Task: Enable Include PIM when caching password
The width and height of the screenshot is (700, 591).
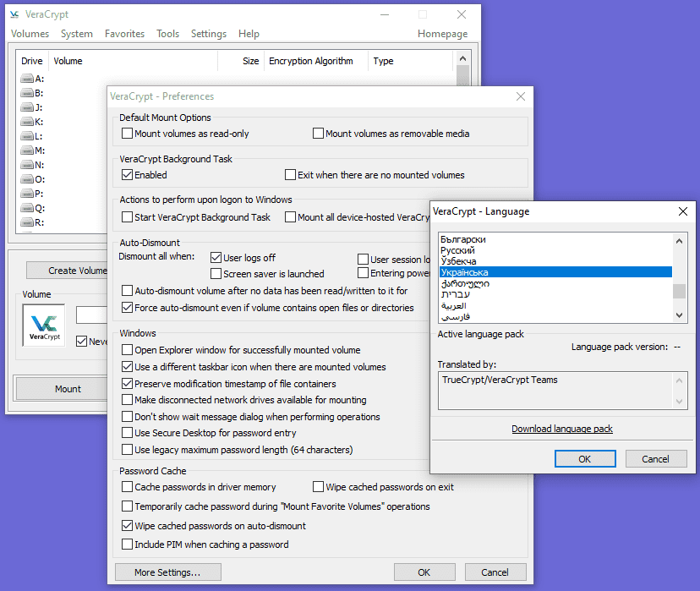Action: click(x=127, y=544)
